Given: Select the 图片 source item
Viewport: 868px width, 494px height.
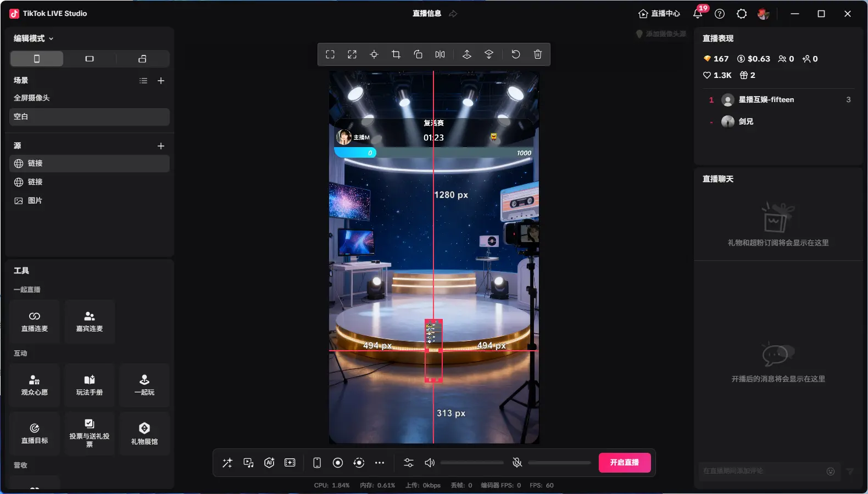Looking at the screenshot, I should [35, 201].
